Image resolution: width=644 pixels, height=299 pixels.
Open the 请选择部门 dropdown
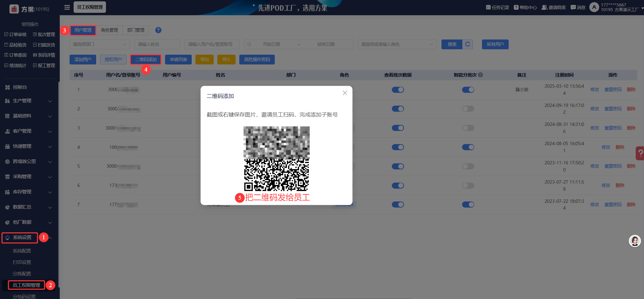click(x=100, y=44)
